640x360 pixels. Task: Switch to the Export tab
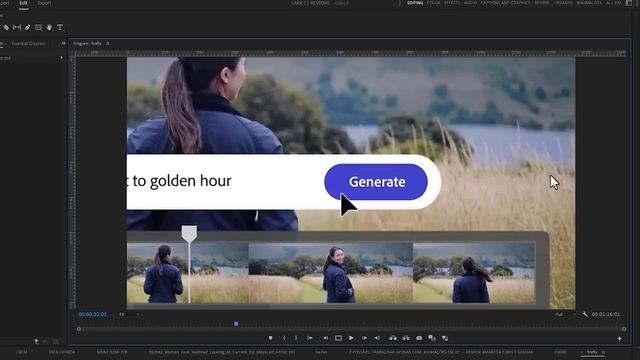point(44,3)
